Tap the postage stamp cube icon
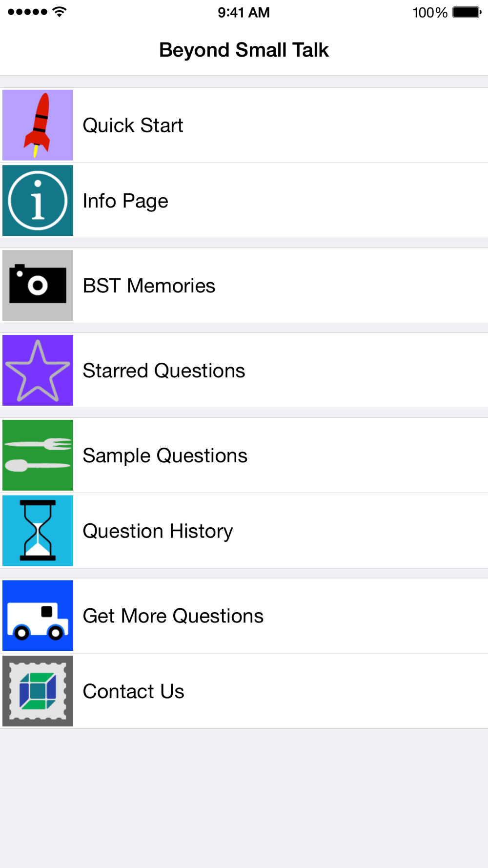The height and width of the screenshot is (868, 488). pos(38,691)
